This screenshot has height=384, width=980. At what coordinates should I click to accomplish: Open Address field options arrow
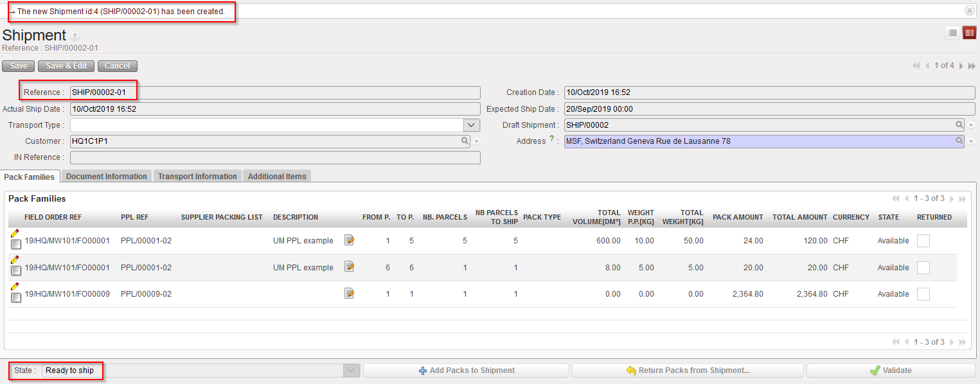coord(971,141)
